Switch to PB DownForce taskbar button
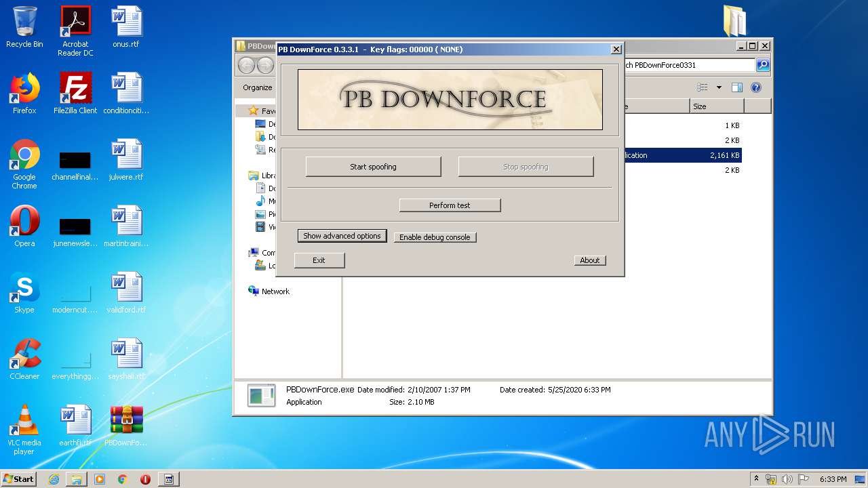868x488 pixels. [169, 479]
